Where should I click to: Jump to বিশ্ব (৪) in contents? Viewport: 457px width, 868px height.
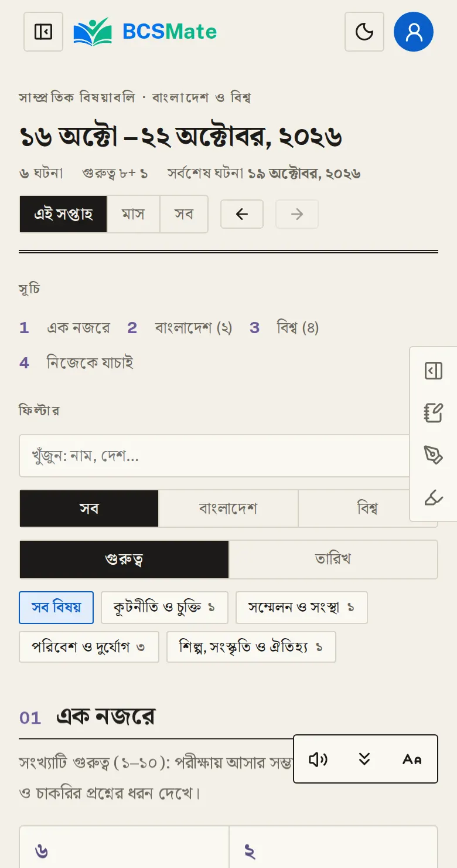coord(284,328)
